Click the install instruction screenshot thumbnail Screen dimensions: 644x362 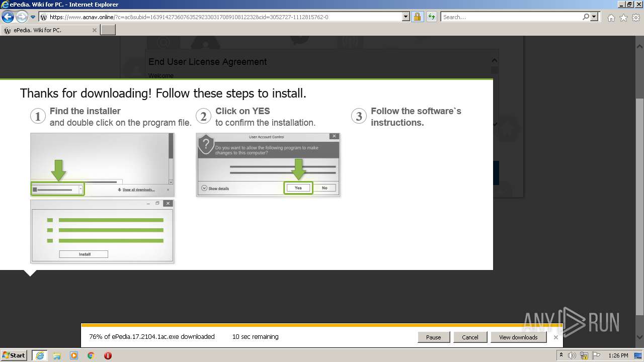pyautogui.click(x=102, y=164)
